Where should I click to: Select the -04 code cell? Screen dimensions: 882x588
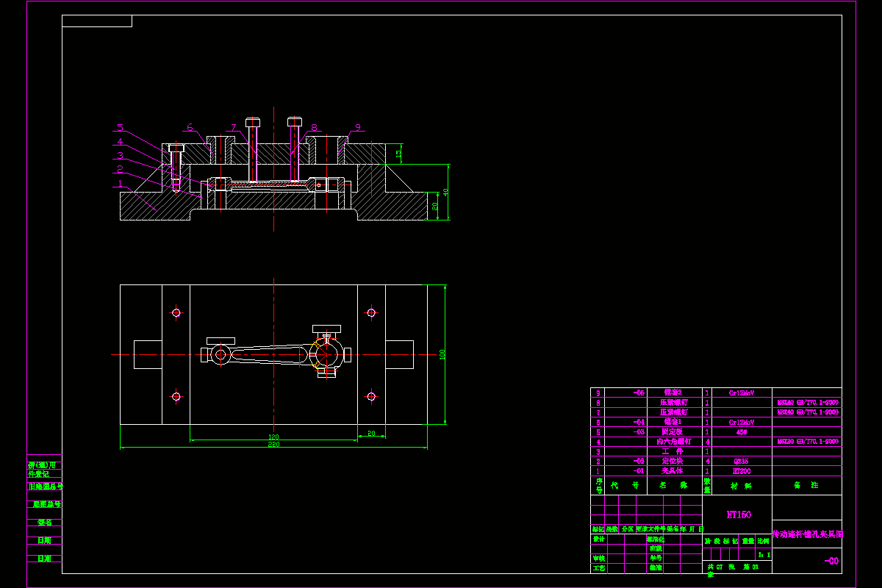point(639,423)
